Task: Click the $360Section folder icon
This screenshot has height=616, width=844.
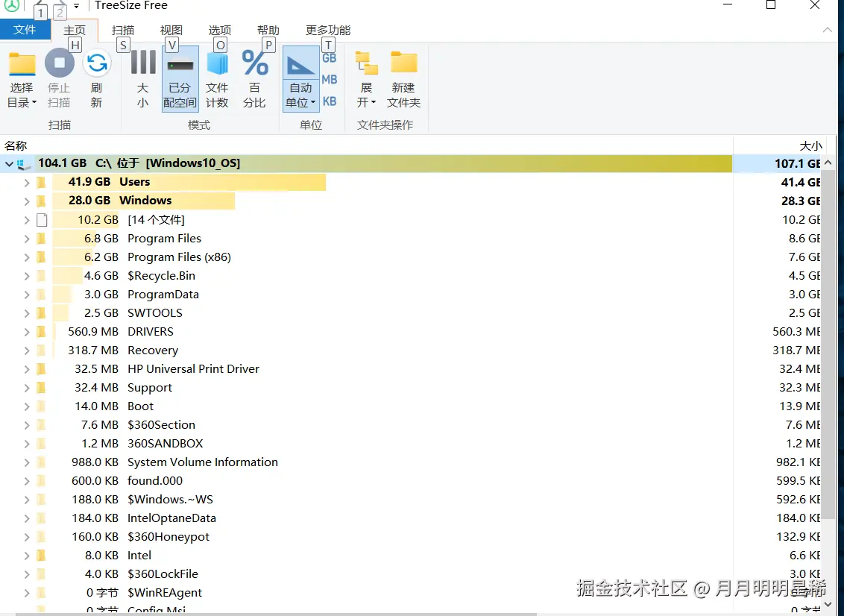Action: tap(42, 425)
